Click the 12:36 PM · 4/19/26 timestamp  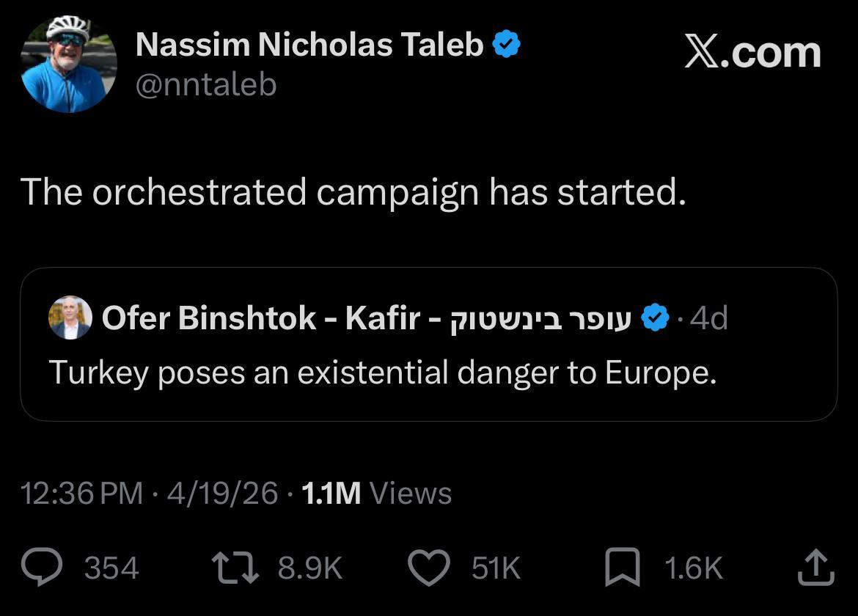point(149,493)
